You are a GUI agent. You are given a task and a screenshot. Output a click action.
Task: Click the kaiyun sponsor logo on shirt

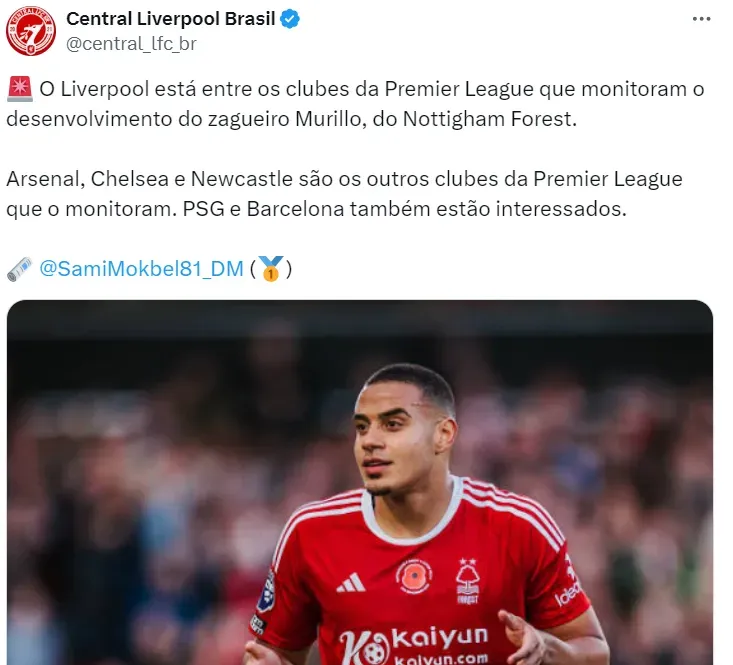coord(413,644)
